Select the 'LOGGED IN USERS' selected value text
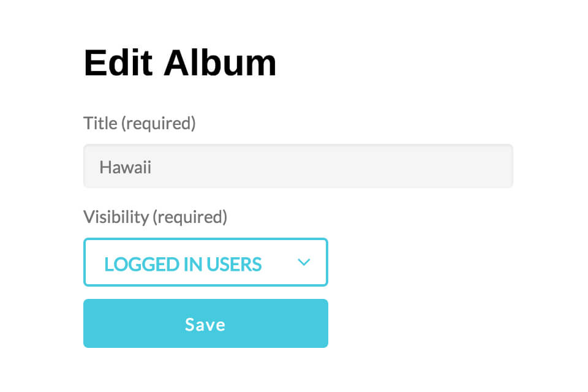The image size is (588, 392). (x=183, y=264)
